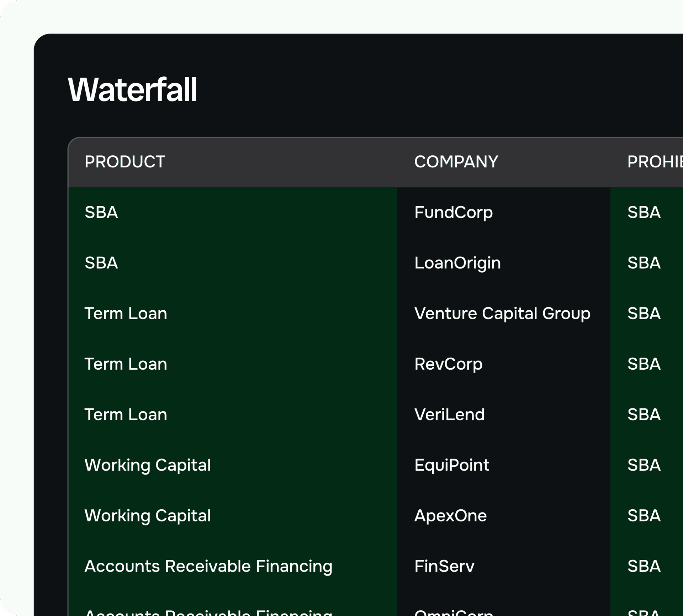Select the EquiPoint company entry
683x616 pixels.
[451, 465]
